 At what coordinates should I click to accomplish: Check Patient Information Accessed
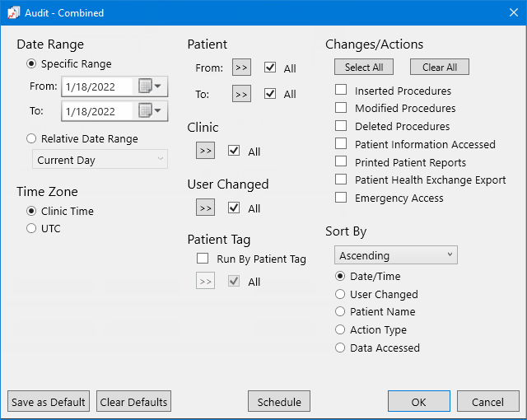(x=341, y=143)
